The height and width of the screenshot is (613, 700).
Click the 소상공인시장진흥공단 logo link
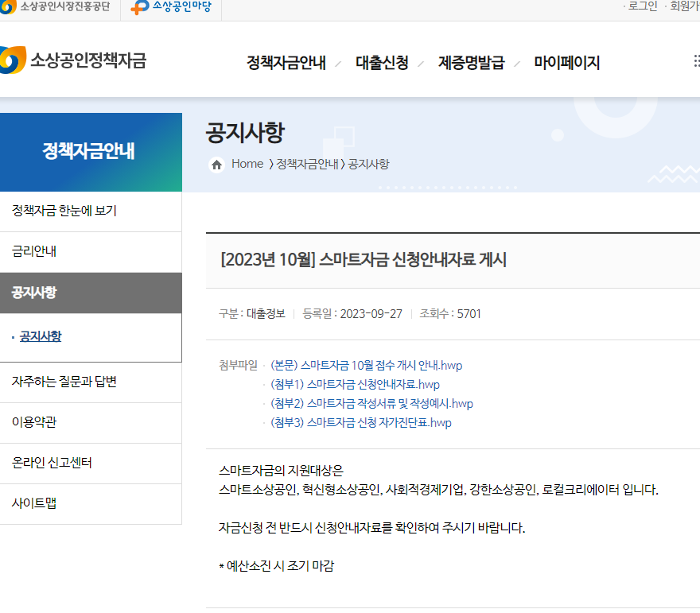click(55, 6)
